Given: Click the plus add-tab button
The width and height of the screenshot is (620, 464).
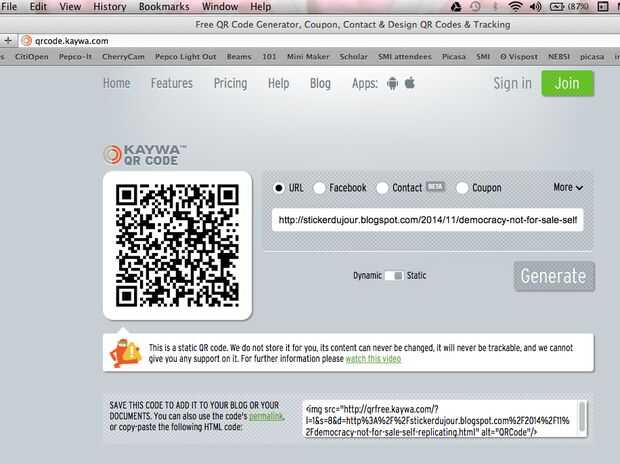Looking at the screenshot, I should [x=8, y=40].
